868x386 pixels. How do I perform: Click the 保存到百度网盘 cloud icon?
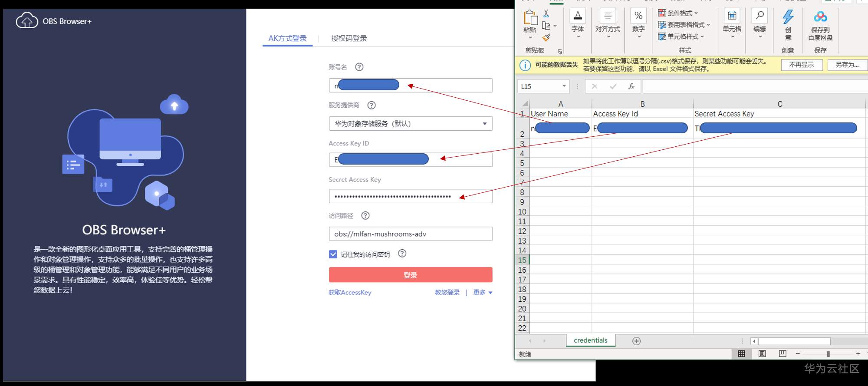820,17
